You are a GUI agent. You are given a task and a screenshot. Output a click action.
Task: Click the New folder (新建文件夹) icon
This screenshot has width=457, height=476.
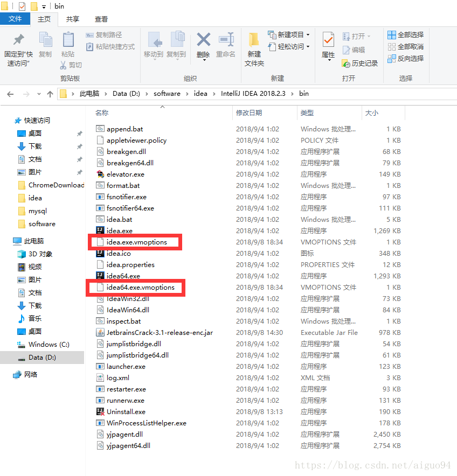point(254,40)
